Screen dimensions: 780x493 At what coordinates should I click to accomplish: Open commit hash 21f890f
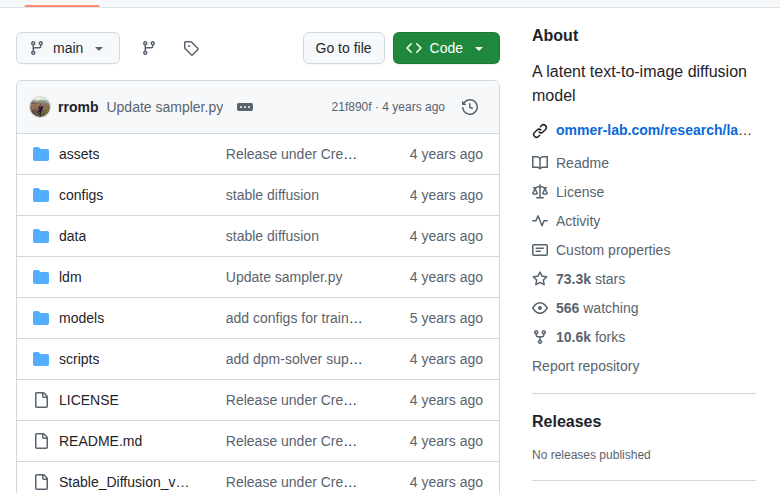(x=351, y=107)
